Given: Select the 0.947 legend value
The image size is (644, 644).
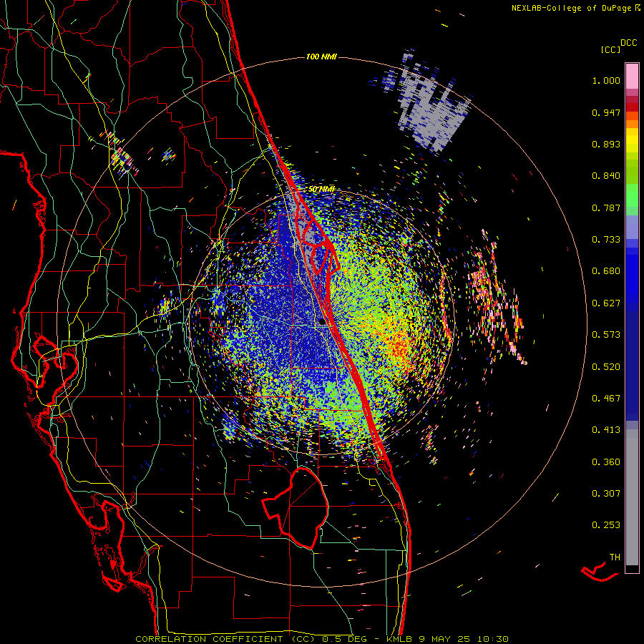Looking at the screenshot, I should [606, 112].
